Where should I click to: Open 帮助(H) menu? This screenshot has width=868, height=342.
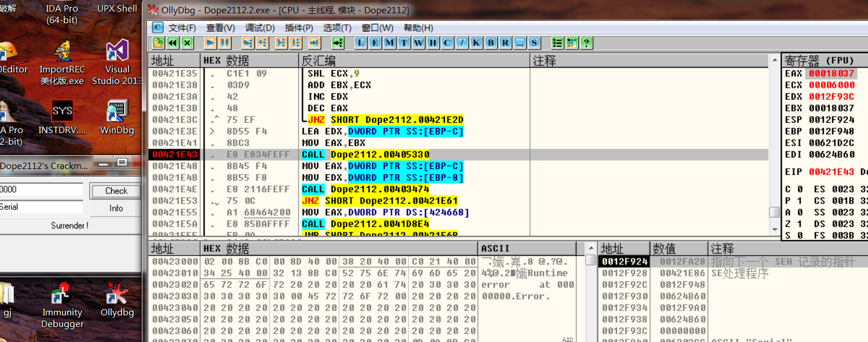[x=418, y=28]
